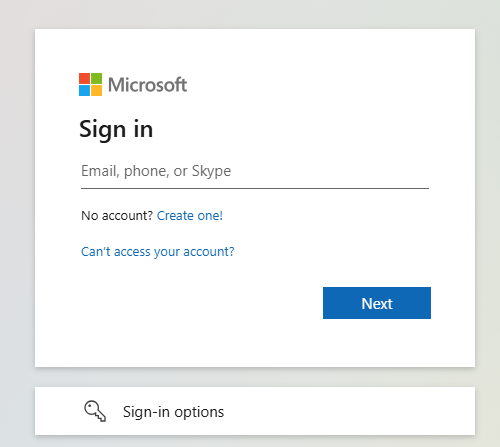This screenshot has height=447, width=500.
Task: Click the No account? text
Action: 117,216
